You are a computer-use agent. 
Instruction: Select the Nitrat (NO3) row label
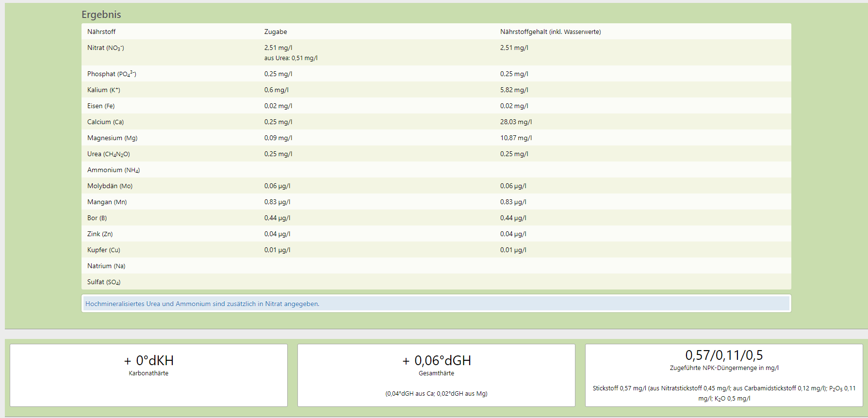click(x=106, y=48)
